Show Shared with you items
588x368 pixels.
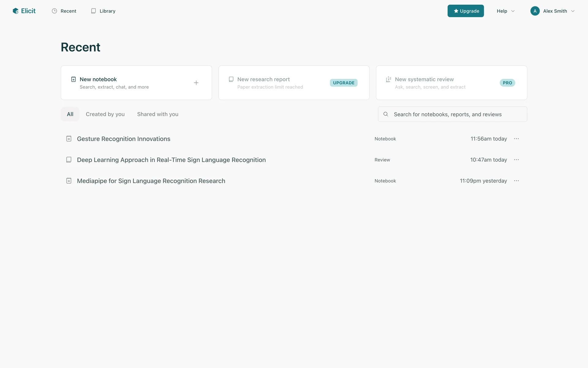pyautogui.click(x=157, y=114)
